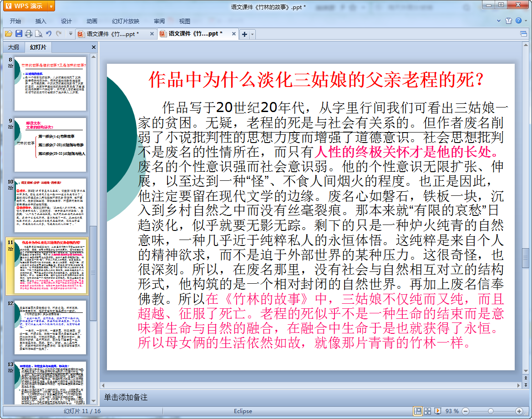Click the Eclipse theme name in status bar
This screenshot has height=419, width=532.
click(243, 411)
